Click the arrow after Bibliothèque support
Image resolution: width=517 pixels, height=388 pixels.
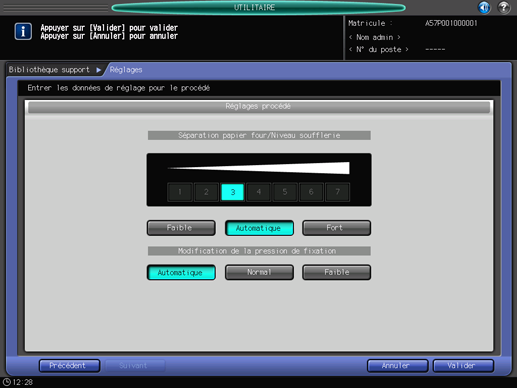click(x=99, y=70)
